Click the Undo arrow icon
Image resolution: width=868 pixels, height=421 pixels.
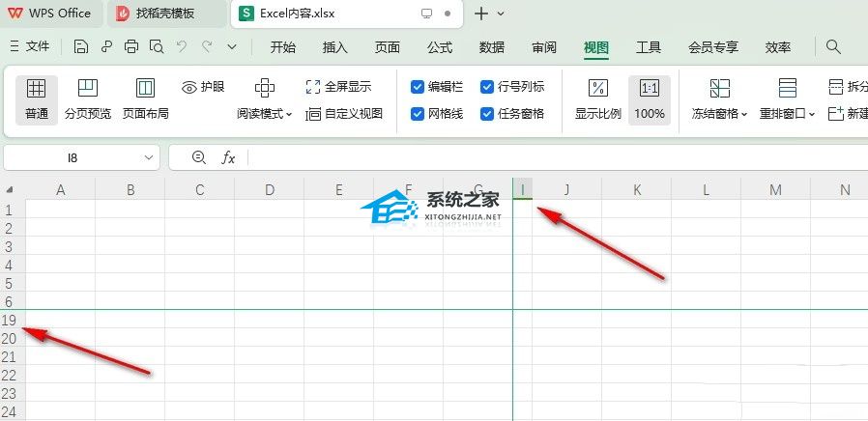182,46
